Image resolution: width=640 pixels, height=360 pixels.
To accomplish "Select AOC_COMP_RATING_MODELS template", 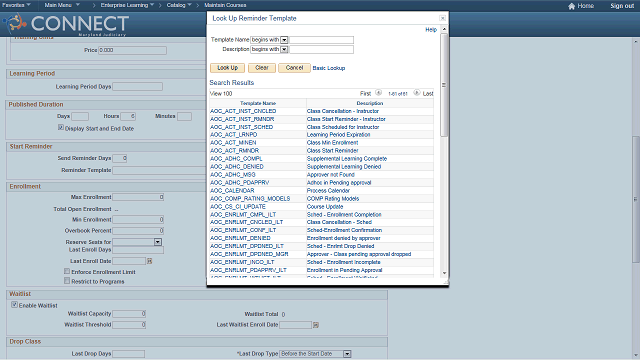I will [250, 199].
